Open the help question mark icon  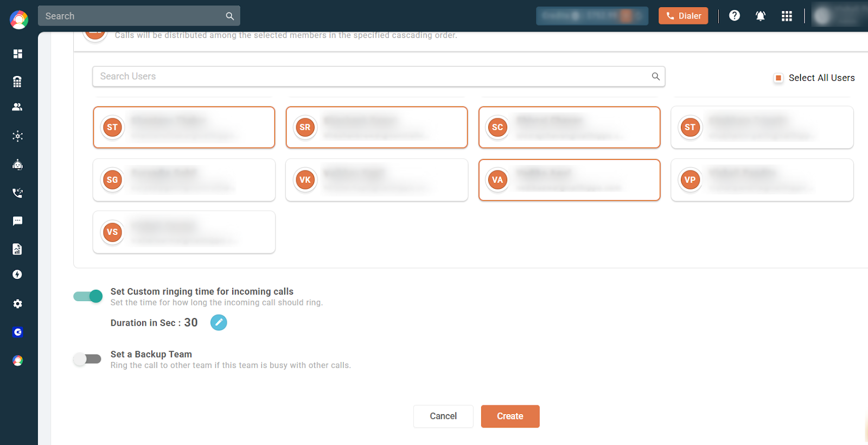pos(735,16)
